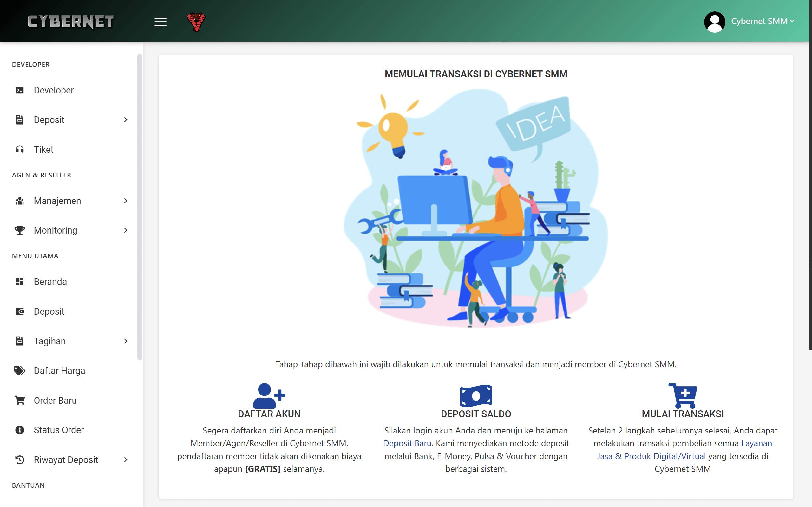Open the Order Baru menu entry
This screenshot has width=812, height=507.
[x=55, y=400]
